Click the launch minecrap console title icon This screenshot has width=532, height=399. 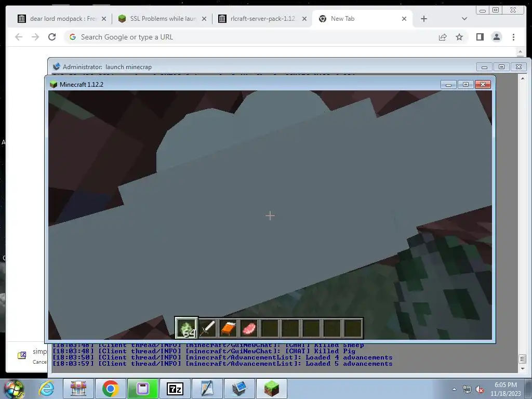pos(56,66)
